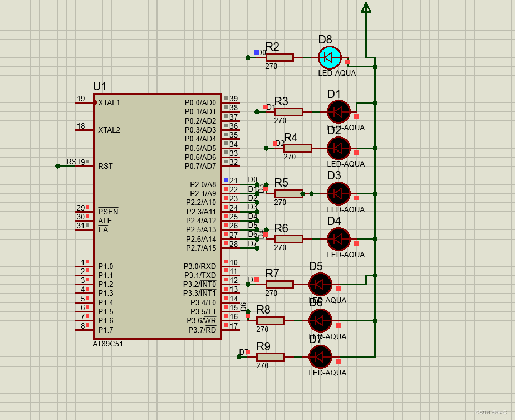Click pin number 39
The height and width of the screenshot is (420, 515).
(233, 99)
